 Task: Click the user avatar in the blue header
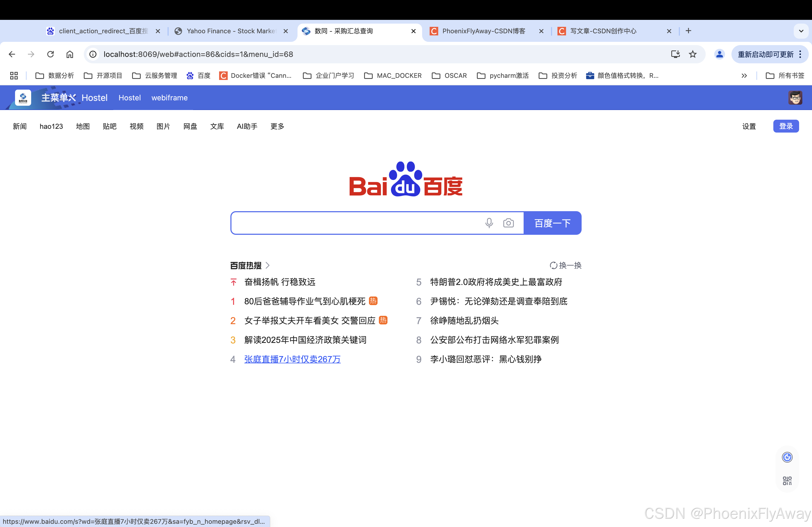click(795, 98)
